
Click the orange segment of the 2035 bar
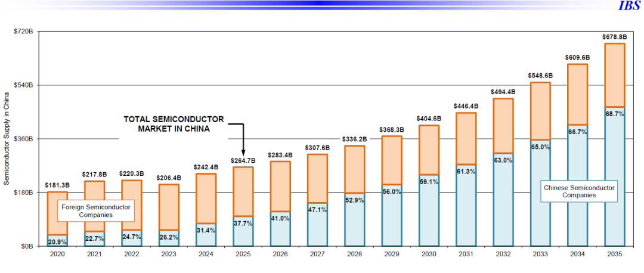[615, 75]
